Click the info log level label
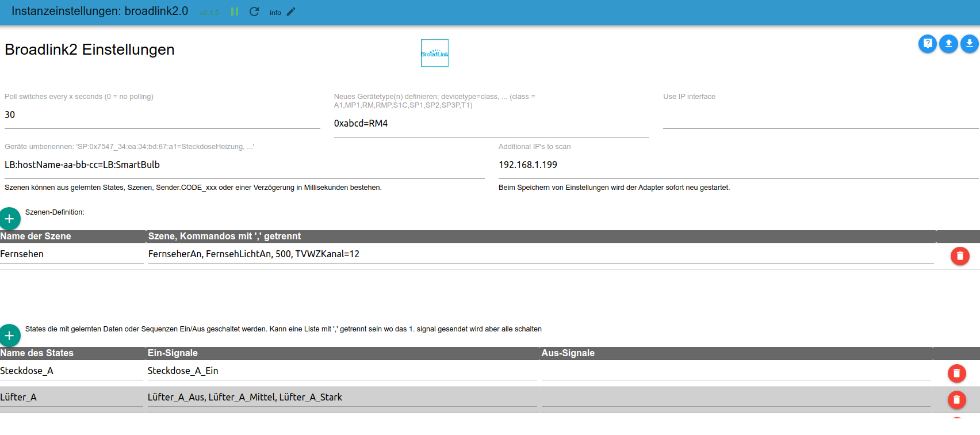This screenshot has height=435, width=980. 275,13
